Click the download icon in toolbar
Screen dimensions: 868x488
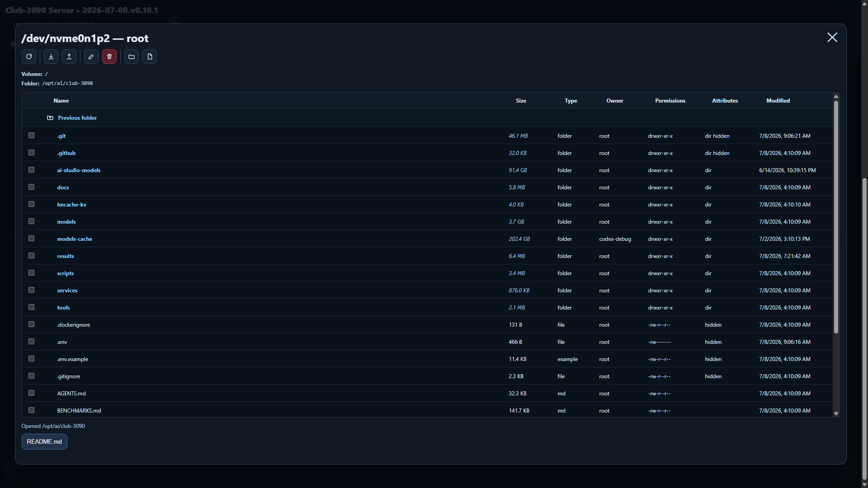coord(51,56)
